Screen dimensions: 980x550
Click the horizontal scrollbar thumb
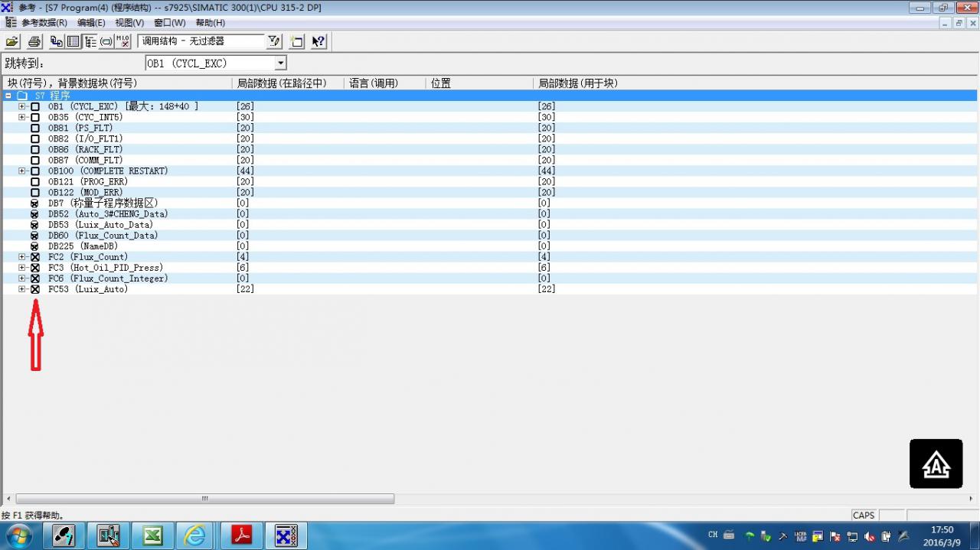(204, 499)
